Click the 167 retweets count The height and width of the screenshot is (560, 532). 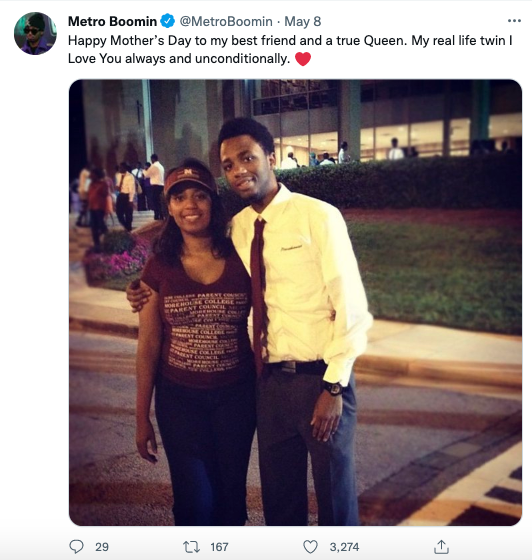pyautogui.click(x=219, y=547)
